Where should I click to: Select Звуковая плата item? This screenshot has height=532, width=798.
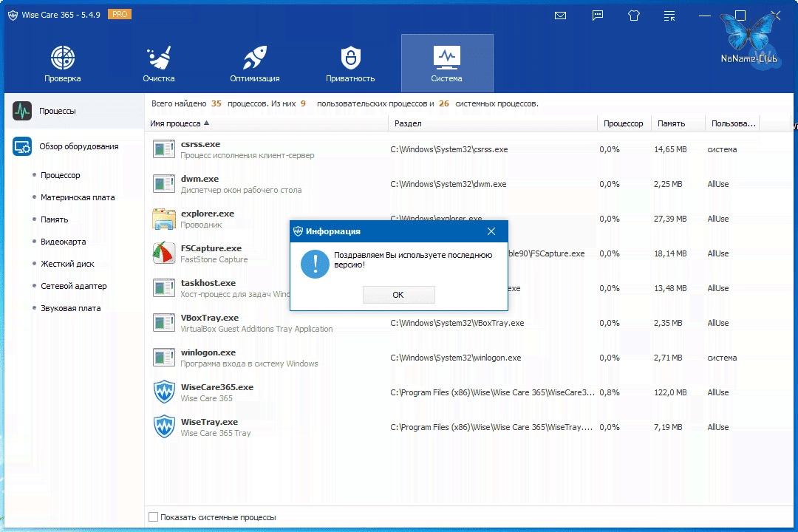[x=70, y=308]
